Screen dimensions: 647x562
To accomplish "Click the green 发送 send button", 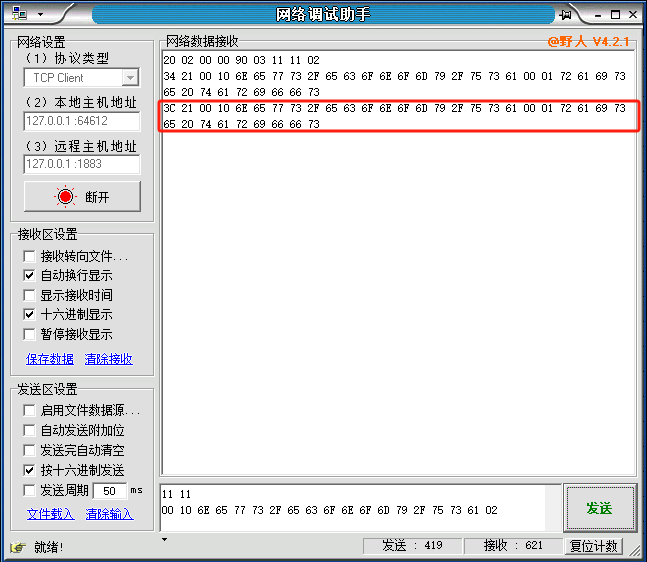I will pos(600,508).
